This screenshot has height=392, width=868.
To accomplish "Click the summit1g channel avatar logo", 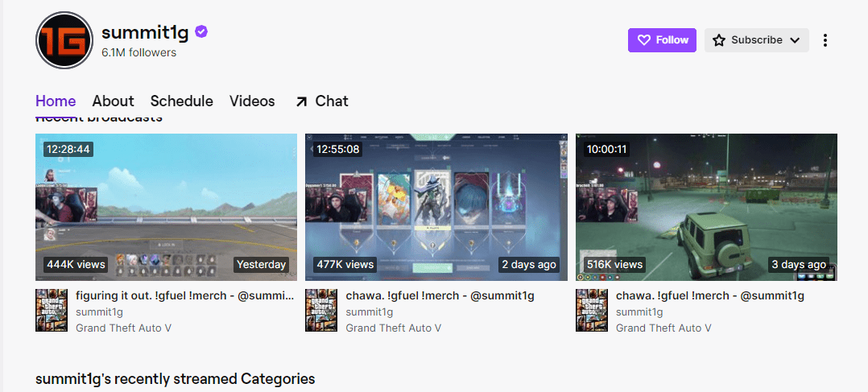I will (x=64, y=40).
